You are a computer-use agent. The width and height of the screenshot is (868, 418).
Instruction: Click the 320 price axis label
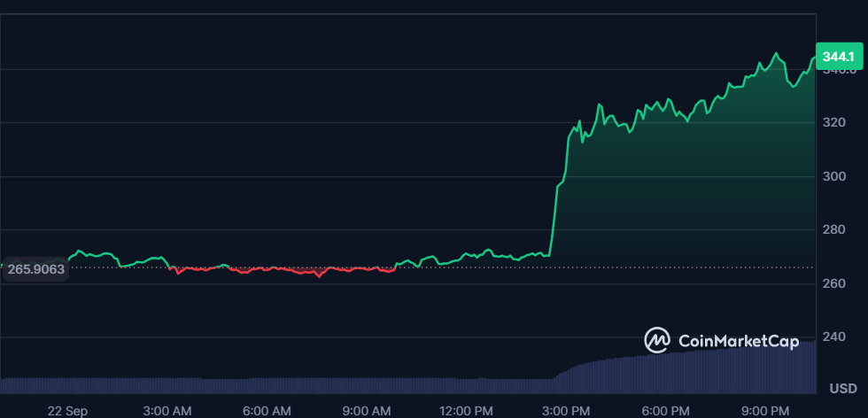click(833, 122)
